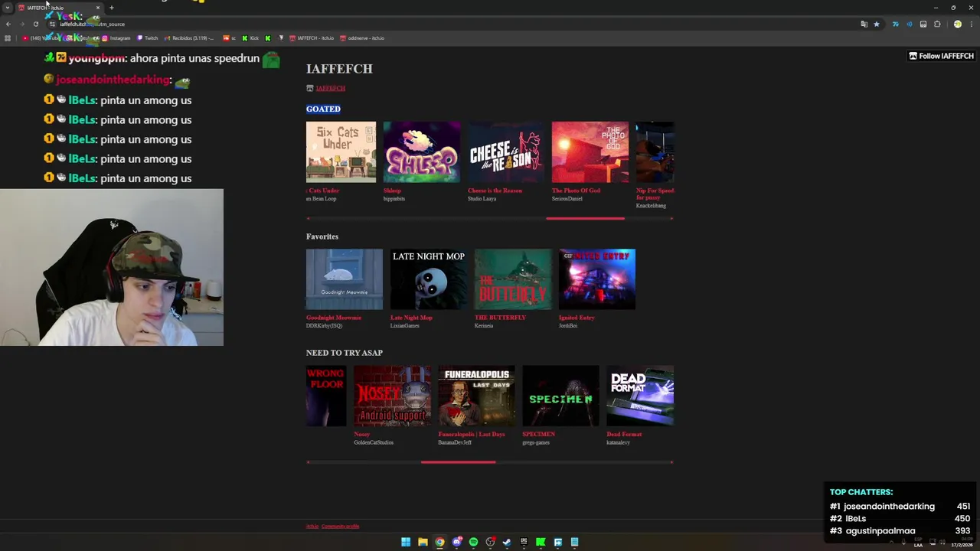Image resolution: width=980 pixels, height=551 pixels.
Task: Open the SPECIMEN game thumbnail
Action: tap(560, 396)
